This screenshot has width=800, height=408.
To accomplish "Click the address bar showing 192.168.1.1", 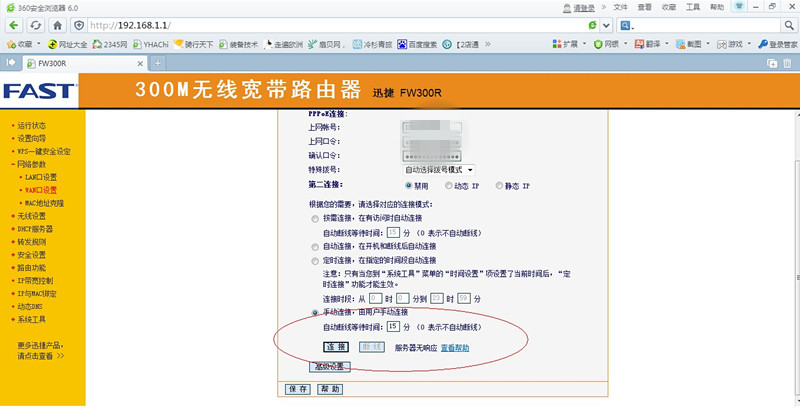I will click(x=337, y=25).
